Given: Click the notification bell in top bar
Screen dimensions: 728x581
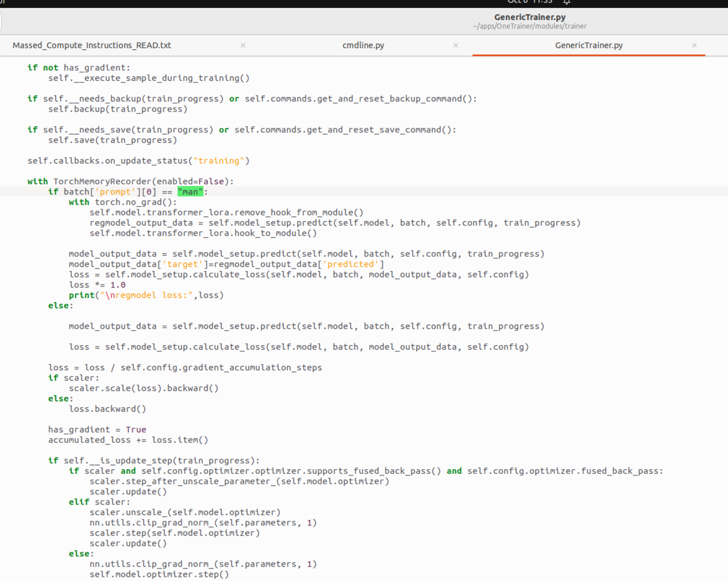Looking at the screenshot, I should pyautogui.click(x=567, y=2).
